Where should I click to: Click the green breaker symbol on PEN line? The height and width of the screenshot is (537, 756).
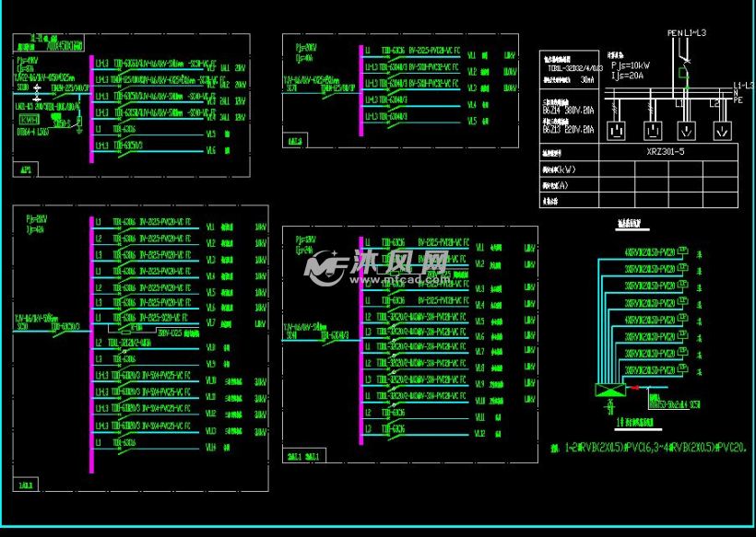point(681,72)
